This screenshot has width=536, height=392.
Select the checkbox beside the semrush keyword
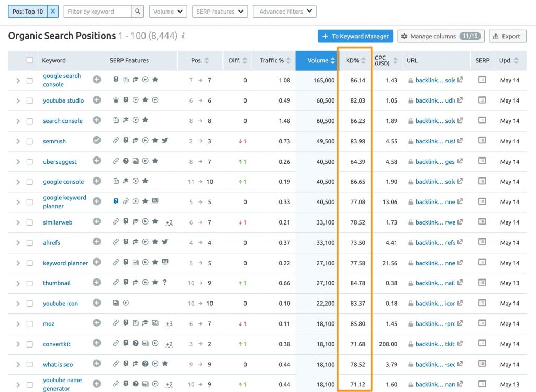pyautogui.click(x=30, y=141)
